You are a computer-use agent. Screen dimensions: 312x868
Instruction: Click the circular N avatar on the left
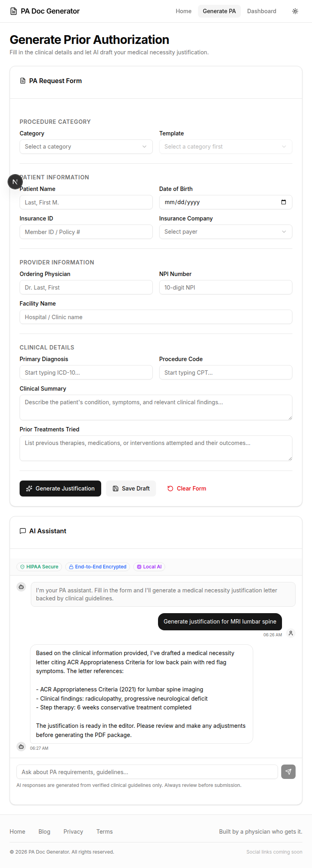point(15,181)
